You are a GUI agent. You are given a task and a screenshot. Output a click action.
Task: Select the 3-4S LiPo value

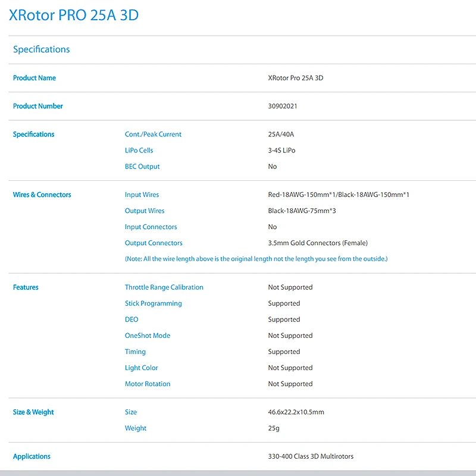coord(281,151)
